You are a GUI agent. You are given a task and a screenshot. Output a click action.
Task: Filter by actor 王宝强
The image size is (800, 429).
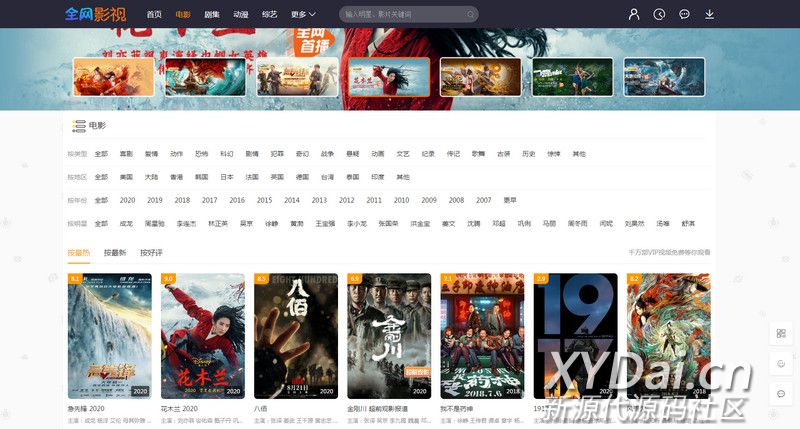pos(325,223)
